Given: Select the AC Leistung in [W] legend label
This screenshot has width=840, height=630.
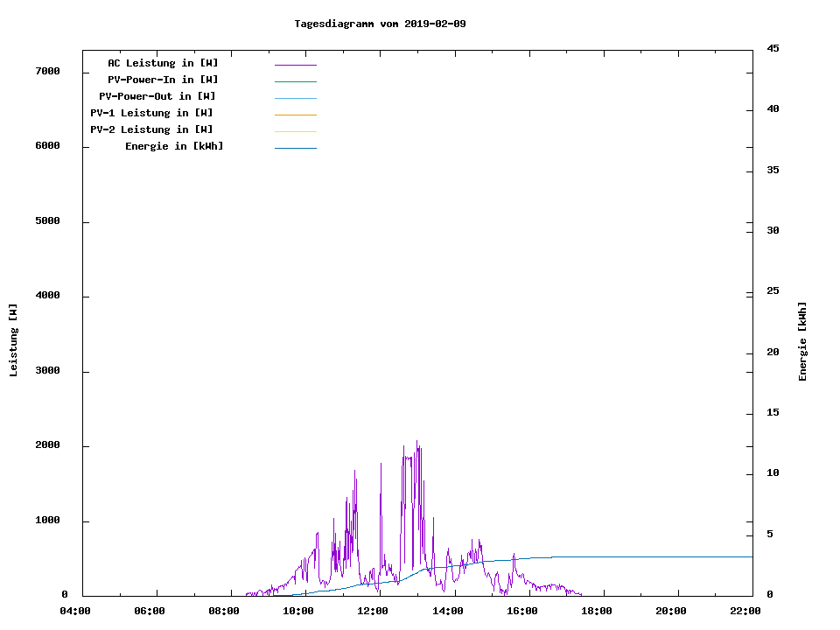Looking at the screenshot, I should tap(163, 63).
